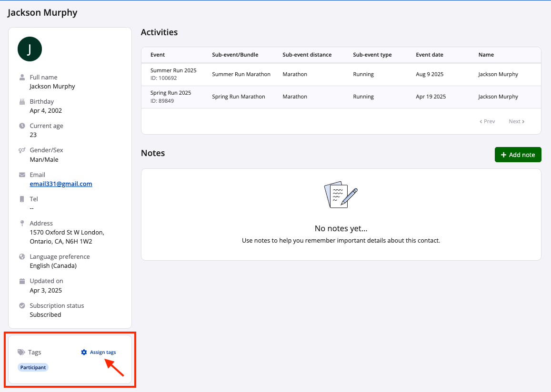Screen dimensions: 551x392
Task: Click the Email envelope icon
Action: coord(22,175)
